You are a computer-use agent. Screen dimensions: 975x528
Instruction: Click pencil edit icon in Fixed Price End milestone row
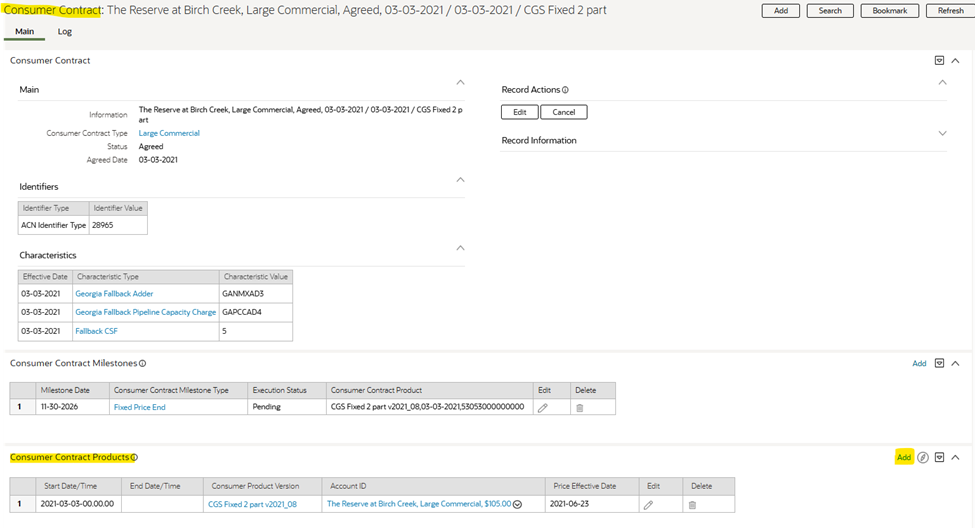tap(543, 408)
